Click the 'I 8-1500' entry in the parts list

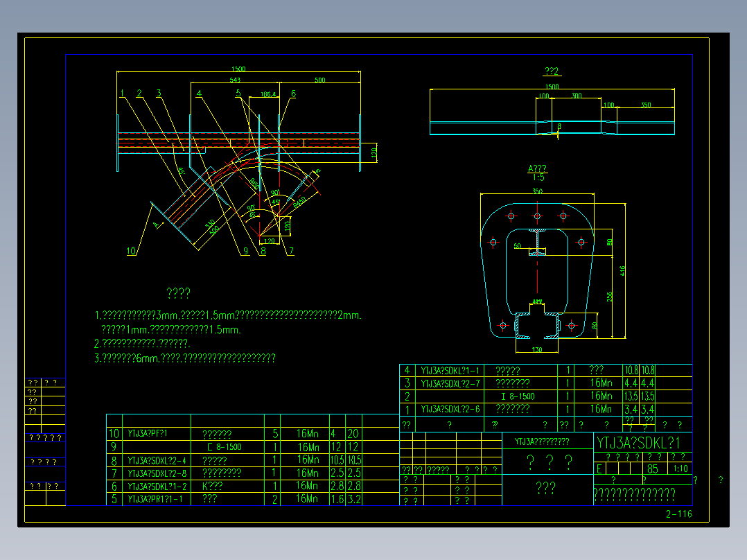(518, 396)
